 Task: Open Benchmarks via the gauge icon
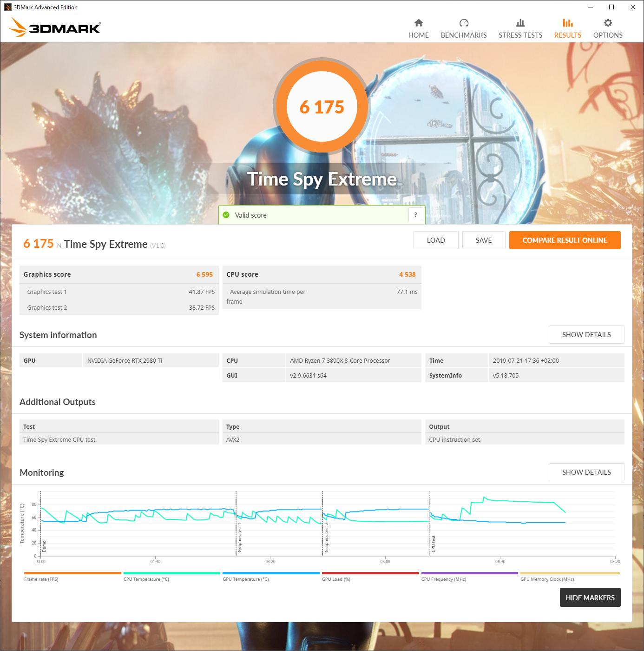(x=464, y=23)
